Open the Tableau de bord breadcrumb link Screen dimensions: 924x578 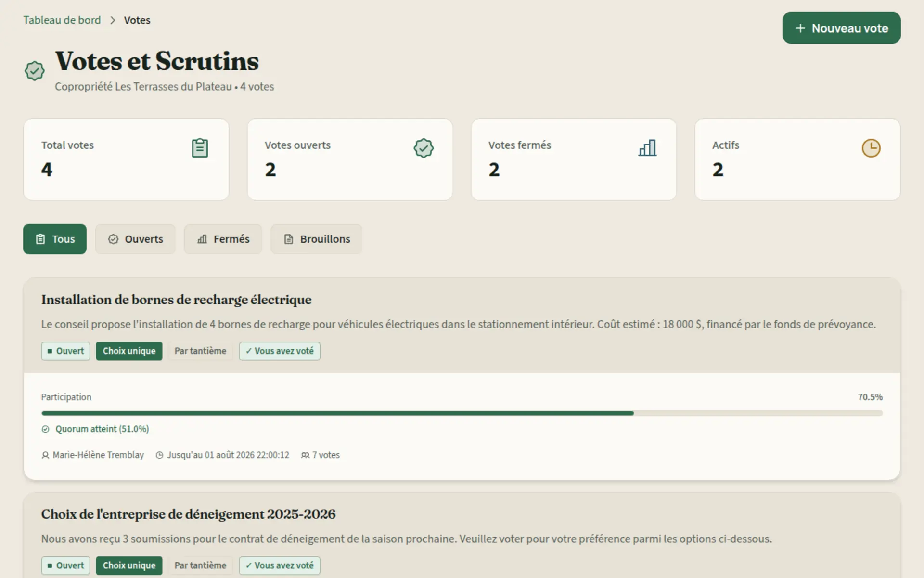coord(62,20)
